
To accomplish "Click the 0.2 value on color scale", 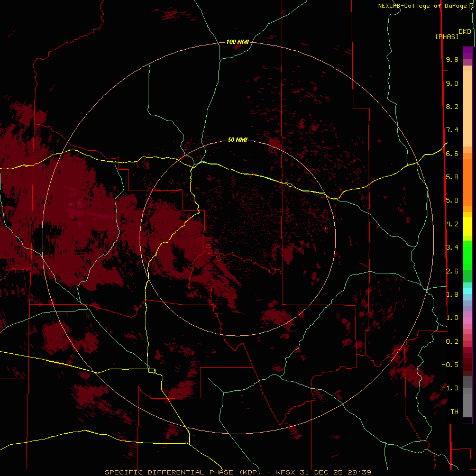I will pyautogui.click(x=452, y=342).
